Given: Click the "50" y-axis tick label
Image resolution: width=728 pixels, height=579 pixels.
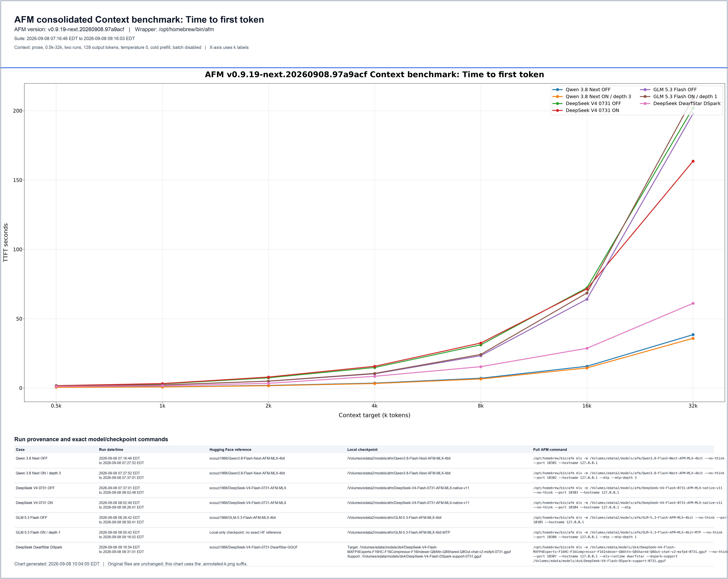Looking at the screenshot, I should 19,319.
